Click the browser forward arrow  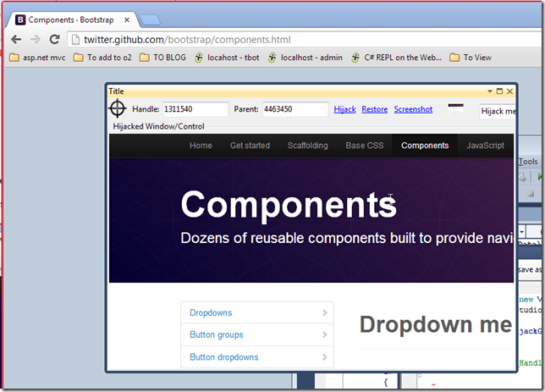tap(35, 39)
